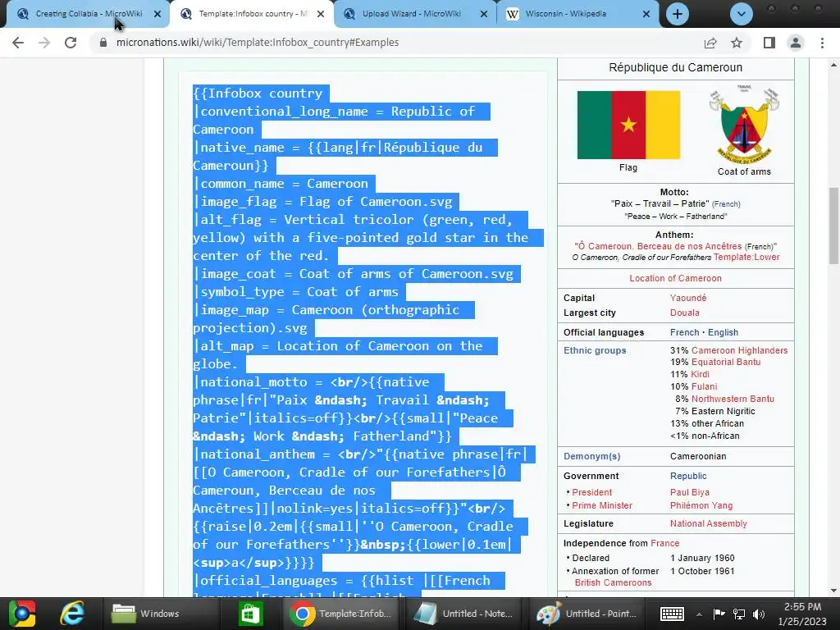Open the Ethnic groups link

coord(595,350)
